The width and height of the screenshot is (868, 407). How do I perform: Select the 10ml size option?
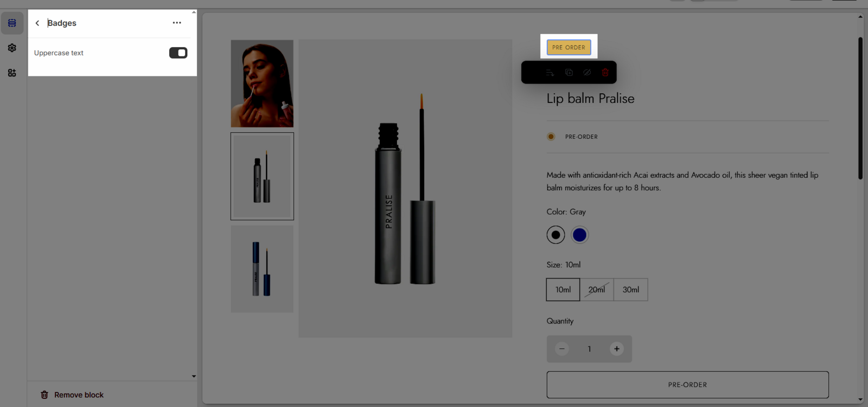click(563, 290)
